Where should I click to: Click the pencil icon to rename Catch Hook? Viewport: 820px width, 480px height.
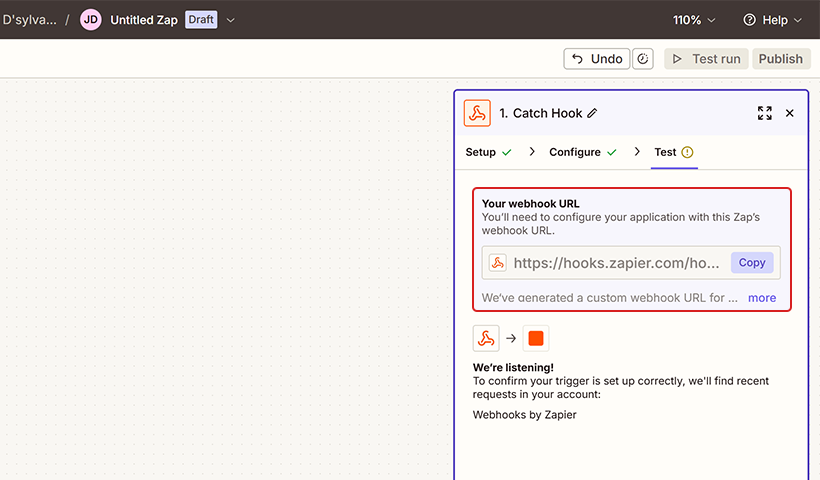(592, 114)
